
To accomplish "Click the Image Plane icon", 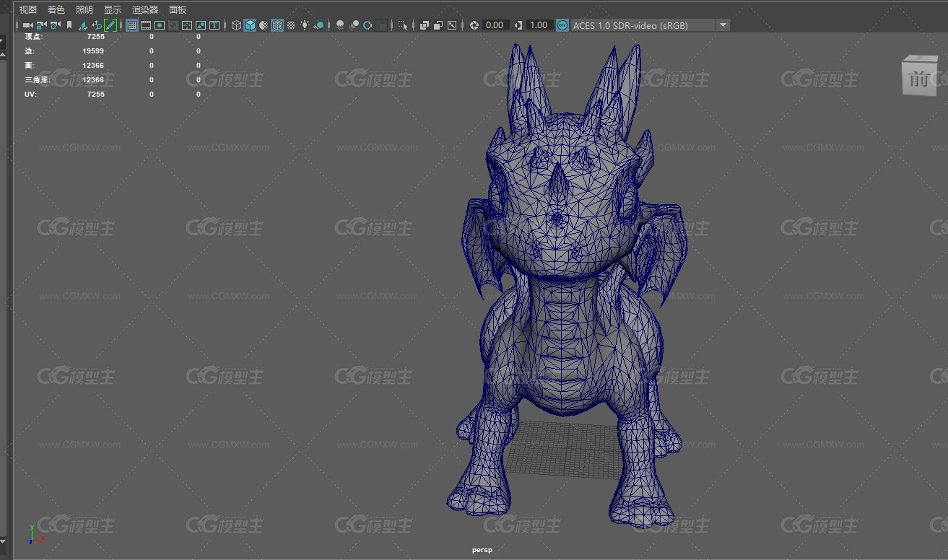I will (83, 25).
